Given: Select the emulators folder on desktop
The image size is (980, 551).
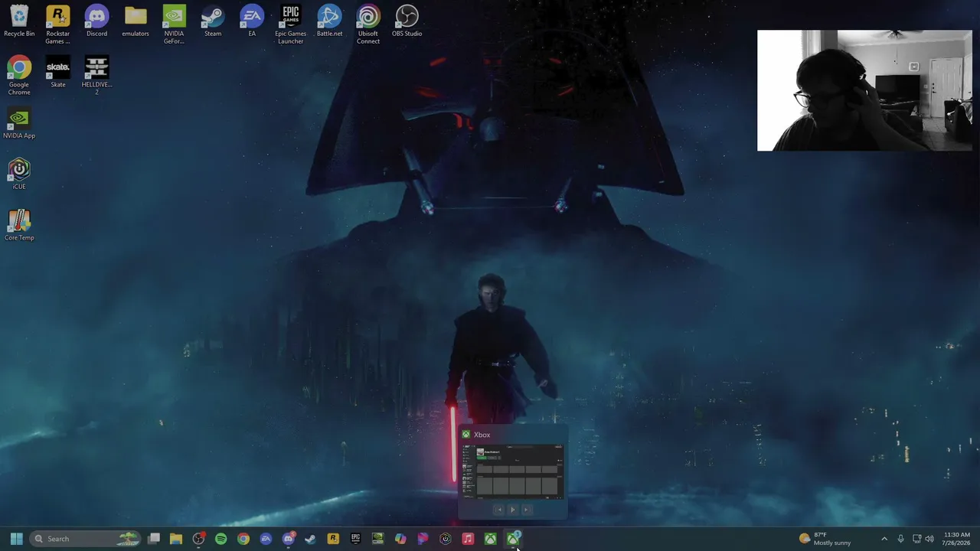Looking at the screenshot, I should click(x=136, y=21).
